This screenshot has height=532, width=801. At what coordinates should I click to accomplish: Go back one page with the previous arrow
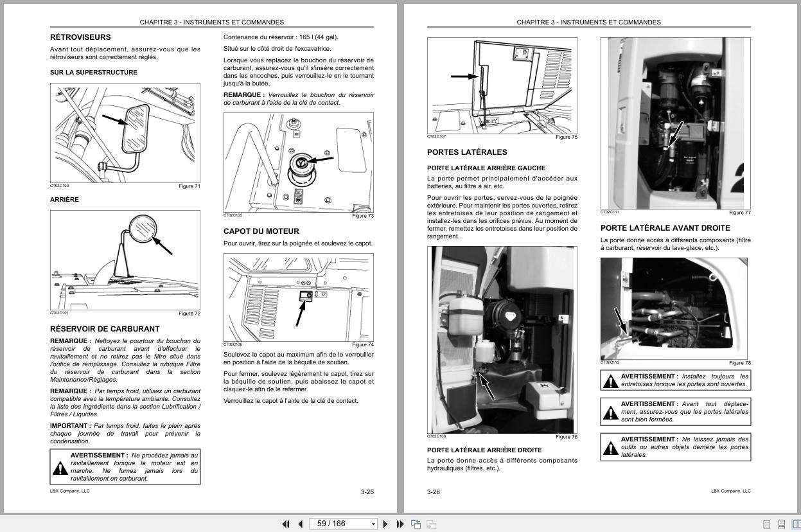299,524
